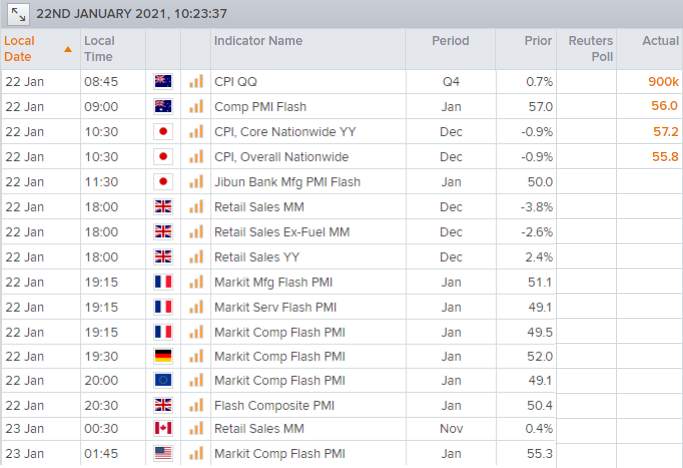Sort by Local Time column header
This screenshot has height=468, width=683.
(x=98, y=49)
